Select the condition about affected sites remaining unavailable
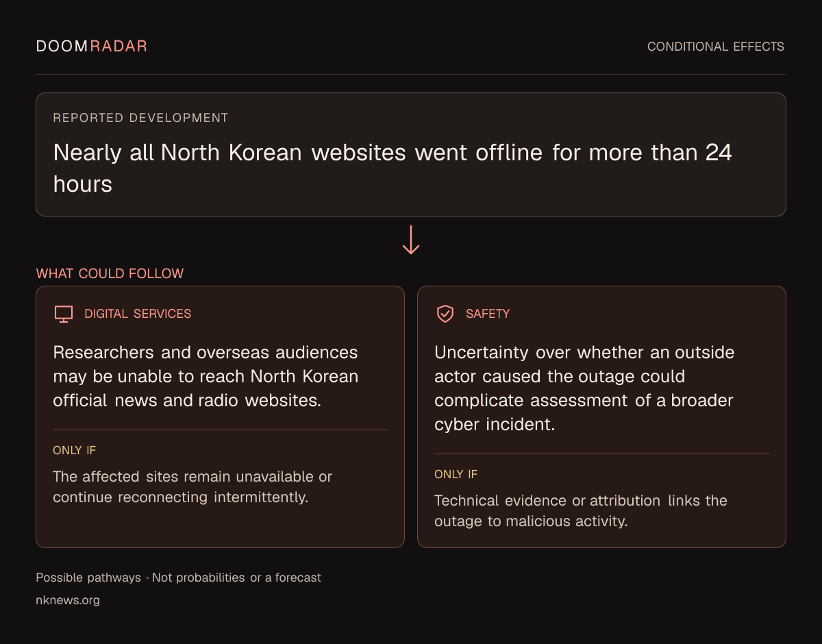Screen dimensions: 822x644 [192, 486]
